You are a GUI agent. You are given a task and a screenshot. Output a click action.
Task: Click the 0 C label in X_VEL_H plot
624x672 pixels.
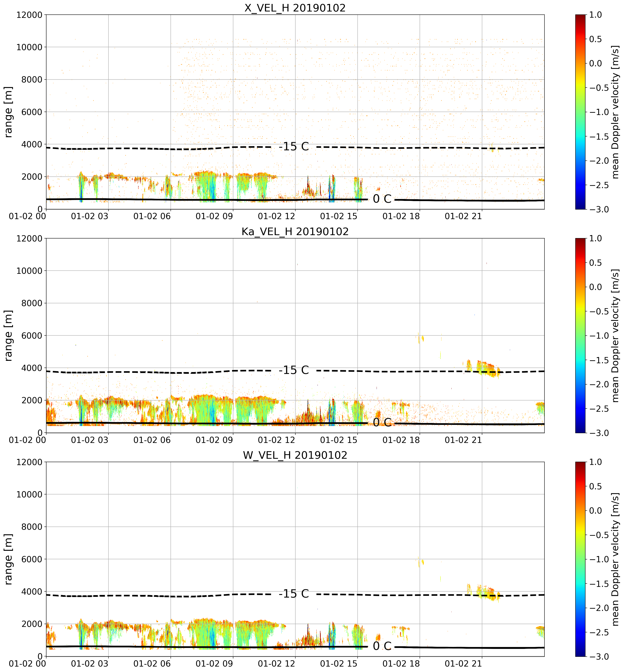point(382,199)
